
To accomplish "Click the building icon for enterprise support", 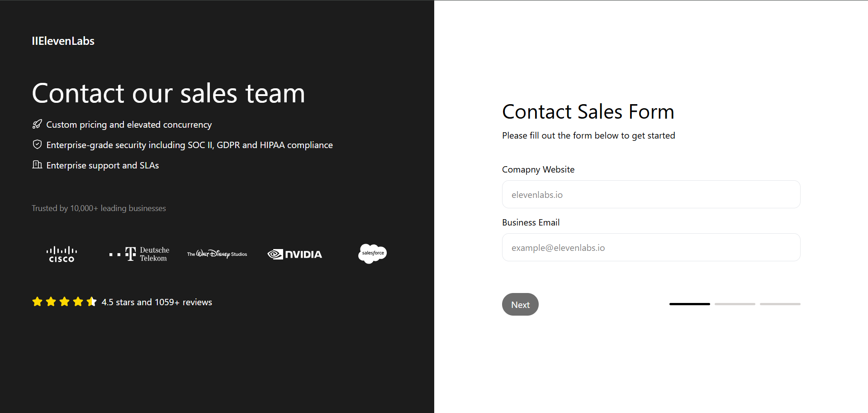I will point(37,164).
